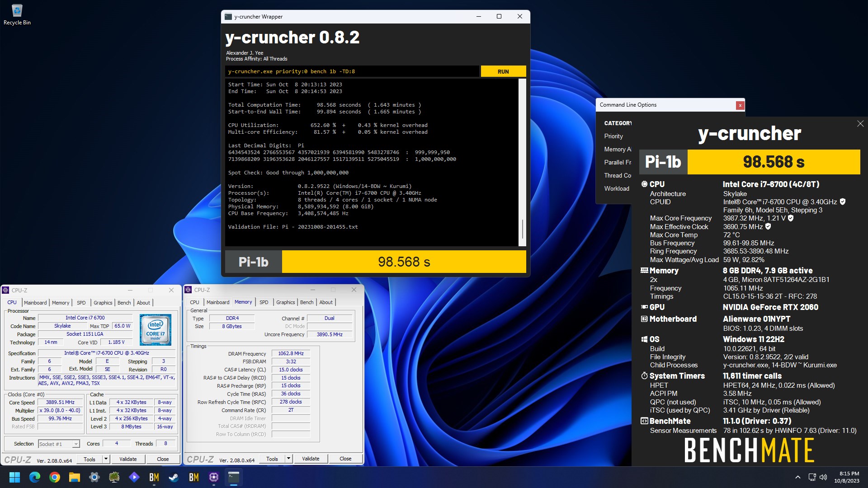Viewport: 868px width, 488px height.
Task: Close the BenchMate result overlay panel
Action: [860, 124]
